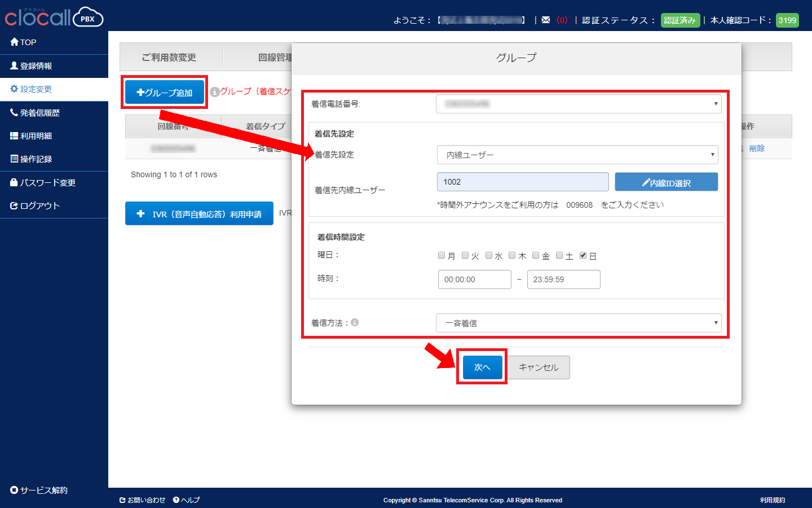Check the 火 (Tuesday) checkbox
Image resolution: width=812 pixels, height=508 pixels.
pos(465,255)
